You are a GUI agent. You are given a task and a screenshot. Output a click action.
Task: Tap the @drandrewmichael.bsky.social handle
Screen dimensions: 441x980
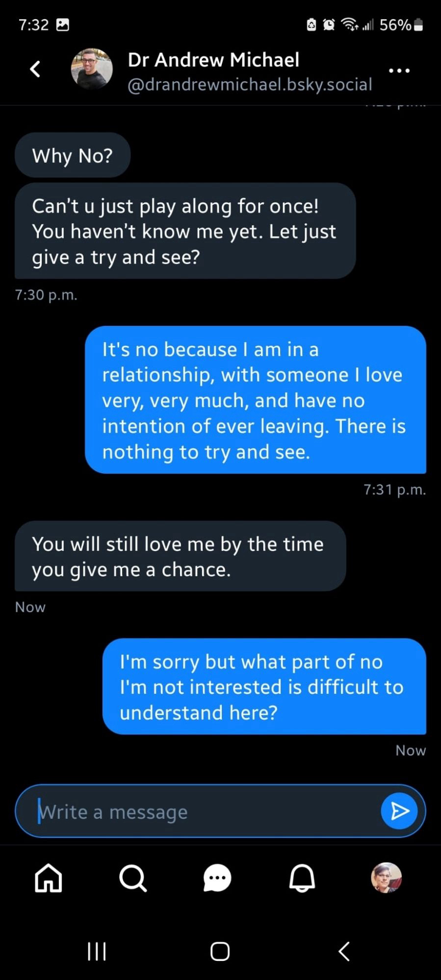point(250,85)
